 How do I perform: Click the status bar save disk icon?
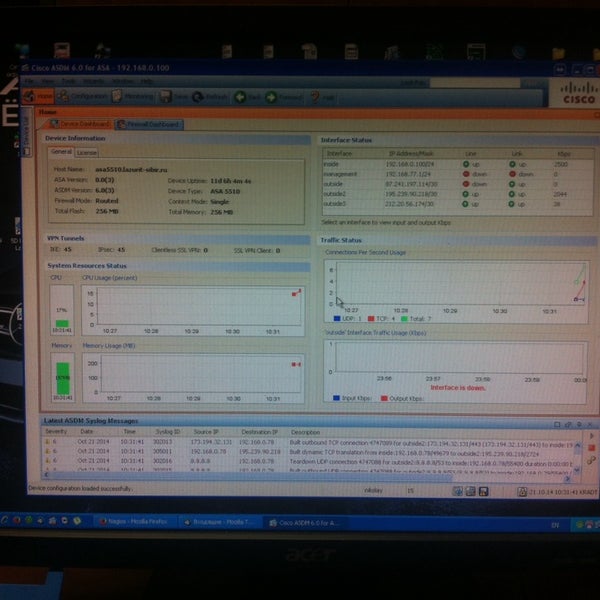pos(484,491)
